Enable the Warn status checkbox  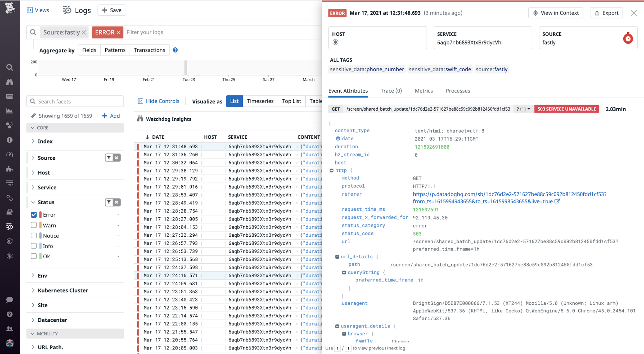point(34,225)
